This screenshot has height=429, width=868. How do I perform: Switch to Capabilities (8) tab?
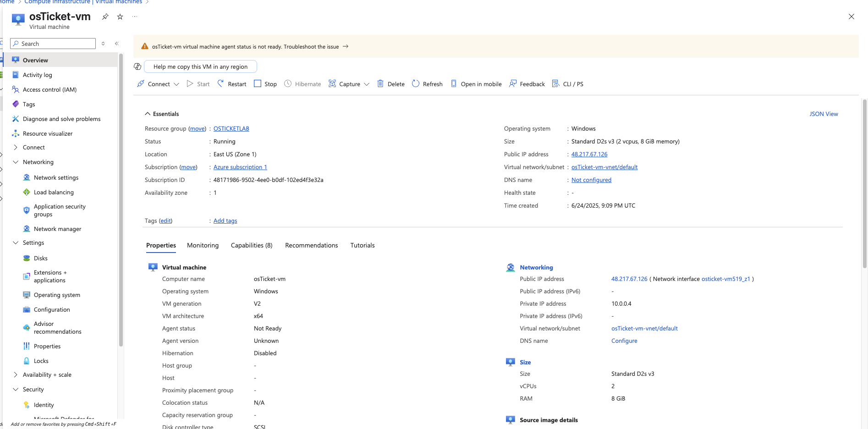(x=252, y=245)
